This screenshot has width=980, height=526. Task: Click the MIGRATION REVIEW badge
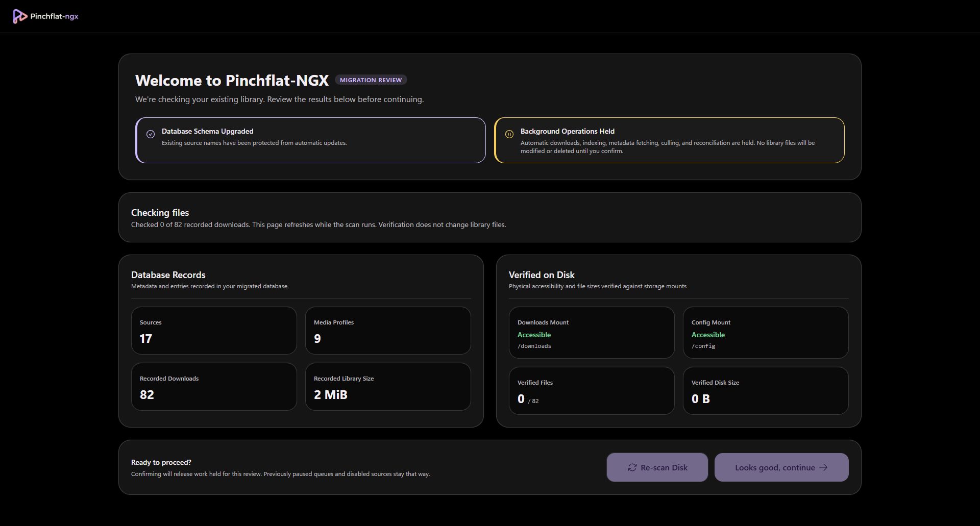point(371,80)
